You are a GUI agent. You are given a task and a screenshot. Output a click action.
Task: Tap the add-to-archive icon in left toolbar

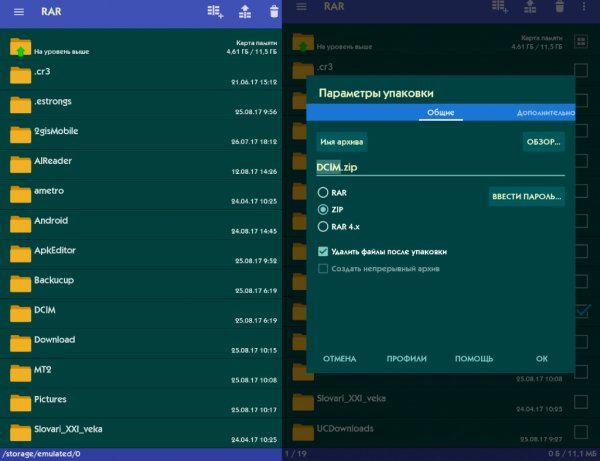coord(215,11)
